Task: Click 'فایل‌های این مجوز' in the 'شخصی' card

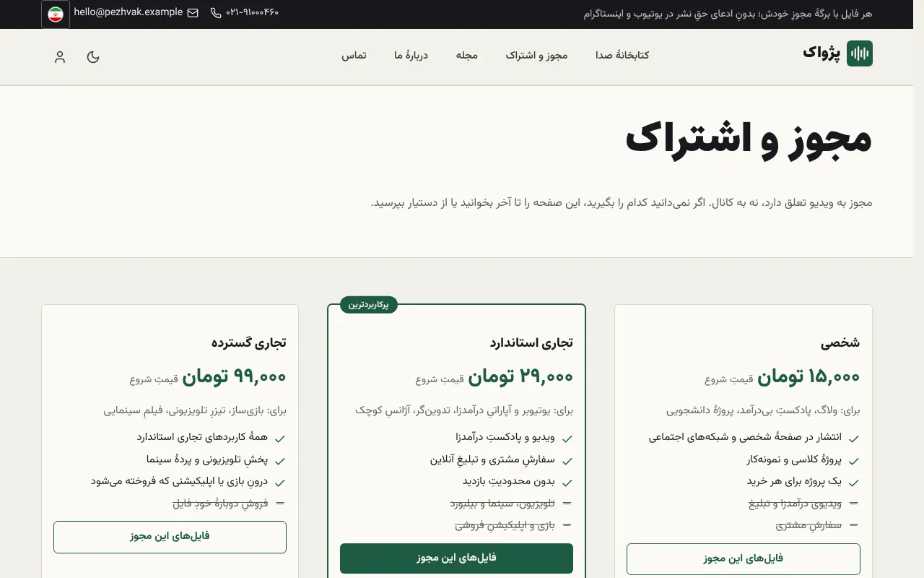Action: pos(744,558)
